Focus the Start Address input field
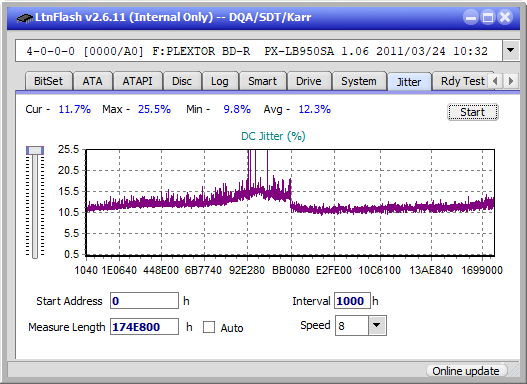The height and width of the screenshot is (384, 527). [x=145, y=301]
